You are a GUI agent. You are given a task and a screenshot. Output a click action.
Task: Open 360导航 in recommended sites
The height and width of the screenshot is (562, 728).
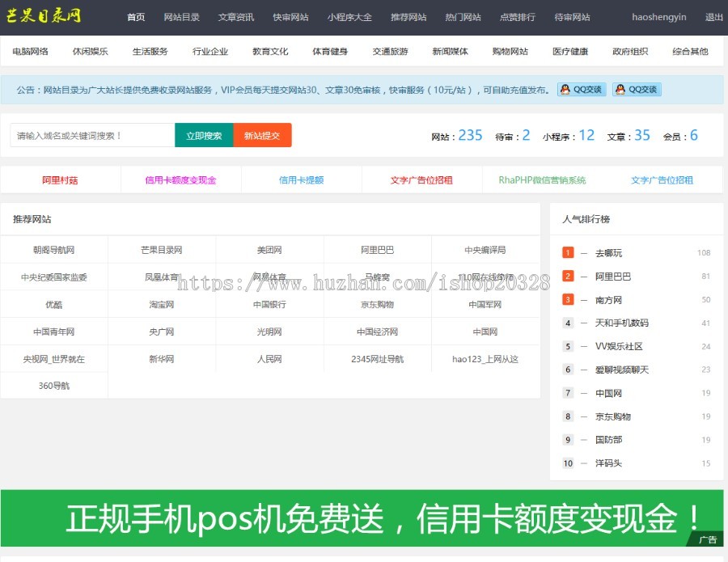pos(54,386)
